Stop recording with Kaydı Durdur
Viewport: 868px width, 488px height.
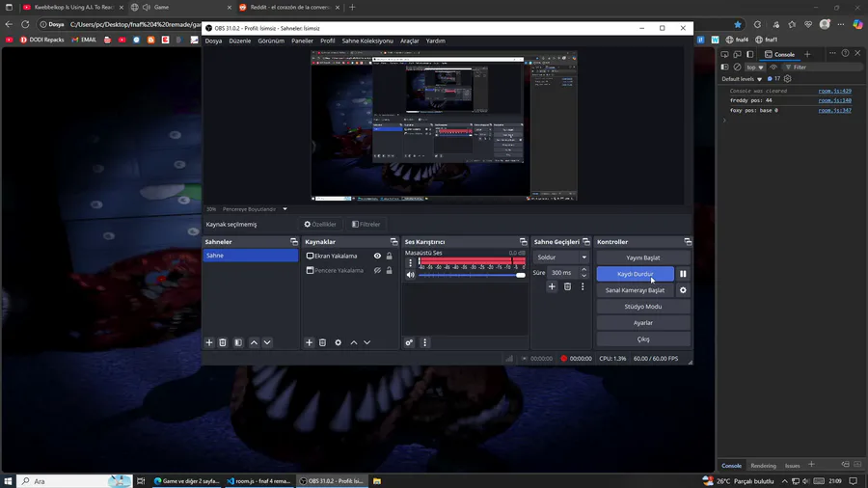[x=636, y=274]
